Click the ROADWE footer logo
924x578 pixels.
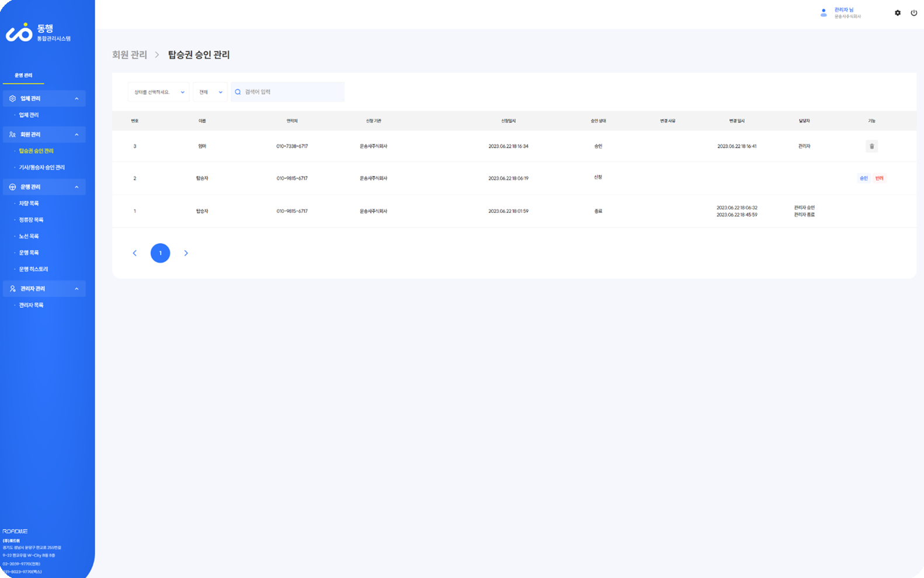click(15, 531)
